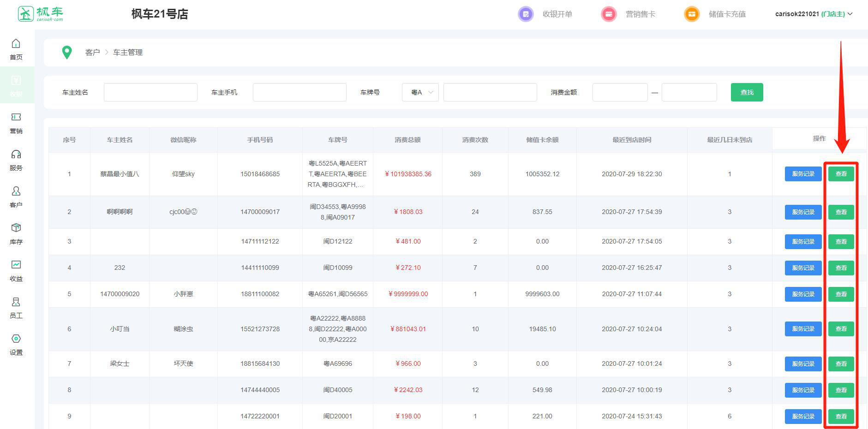Click 查看 for 小叮当 row

pos(841,329)
